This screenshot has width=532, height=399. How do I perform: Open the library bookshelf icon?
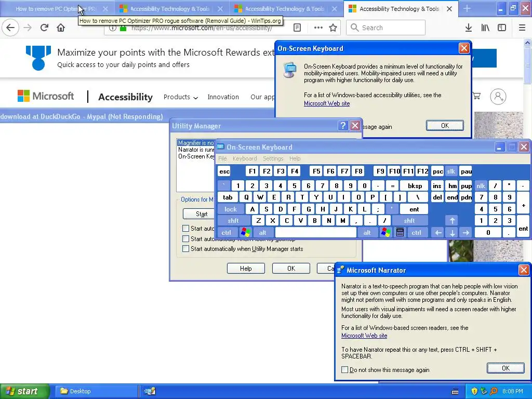485,28
